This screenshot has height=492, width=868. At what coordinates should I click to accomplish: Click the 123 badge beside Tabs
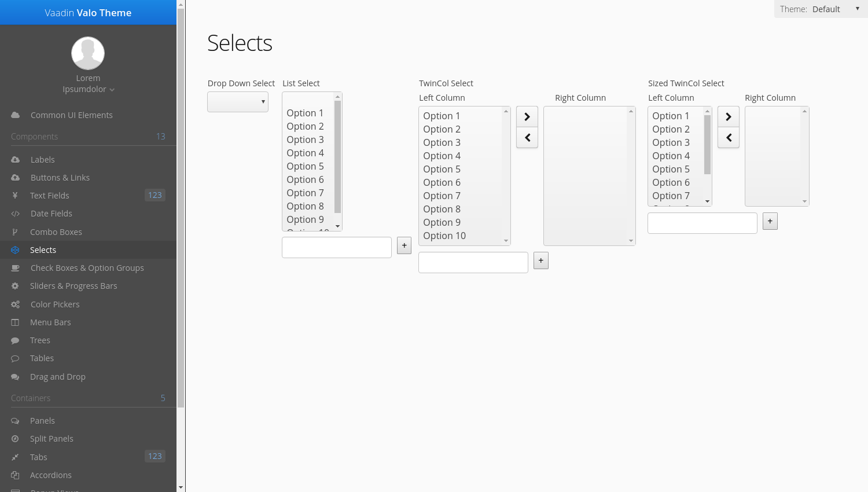coord(155,456)
